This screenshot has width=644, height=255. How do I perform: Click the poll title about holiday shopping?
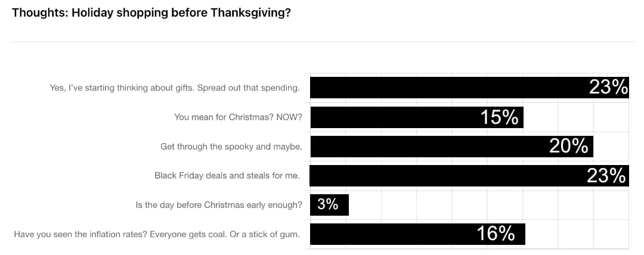[x=151, y=13]
